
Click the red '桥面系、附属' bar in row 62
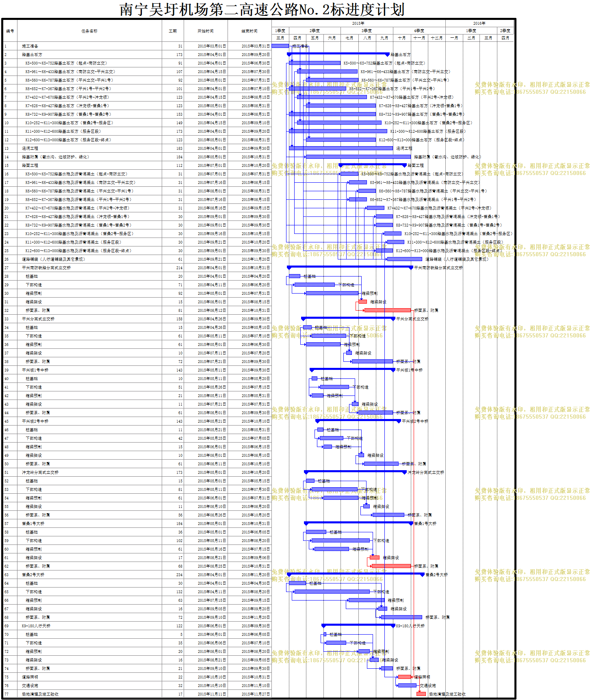pyautogui.click(x=391, y=566)
